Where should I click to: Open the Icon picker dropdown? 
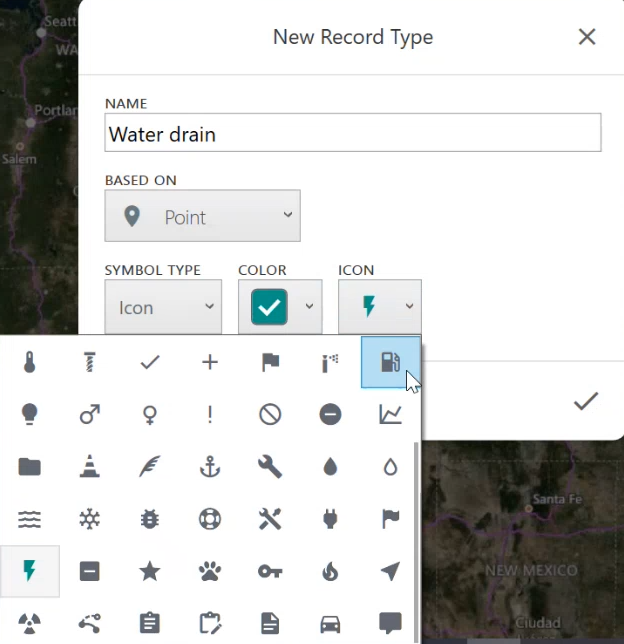(x=380, y=307)
